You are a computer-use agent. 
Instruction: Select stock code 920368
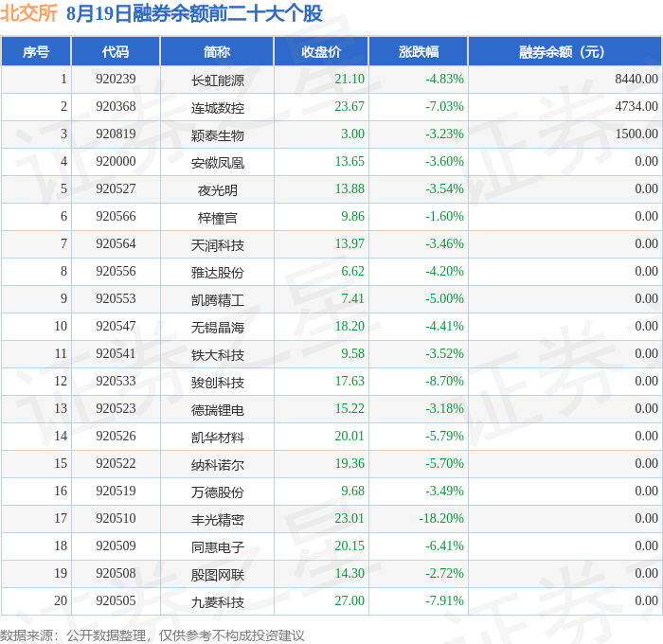click(x=116, y=107)
